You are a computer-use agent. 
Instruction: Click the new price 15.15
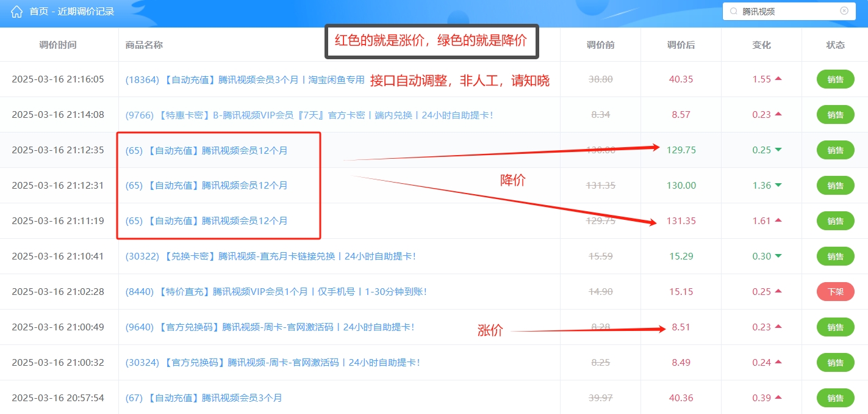(x=681, y=292)
